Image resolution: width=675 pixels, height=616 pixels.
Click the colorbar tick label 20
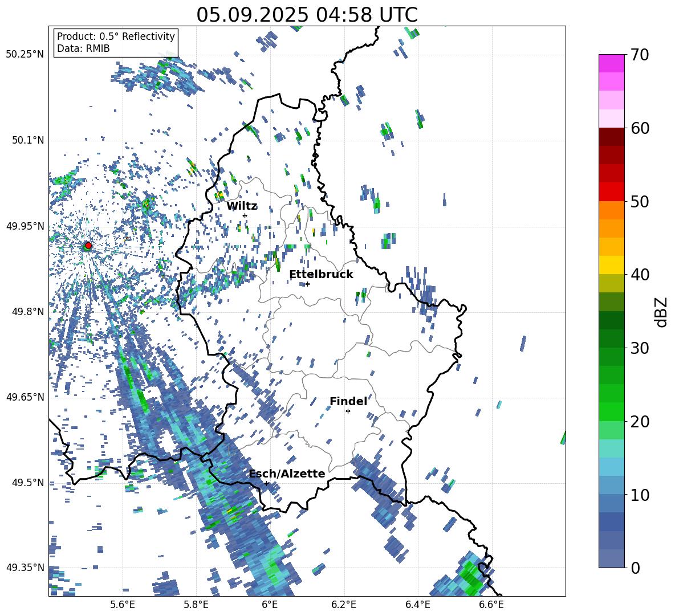(640, 421)
